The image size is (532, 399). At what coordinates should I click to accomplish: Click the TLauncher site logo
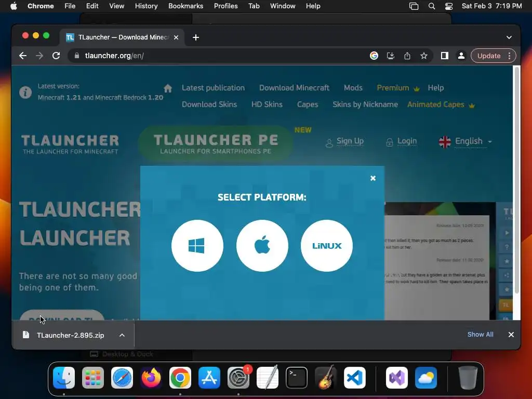pos(70,144)
